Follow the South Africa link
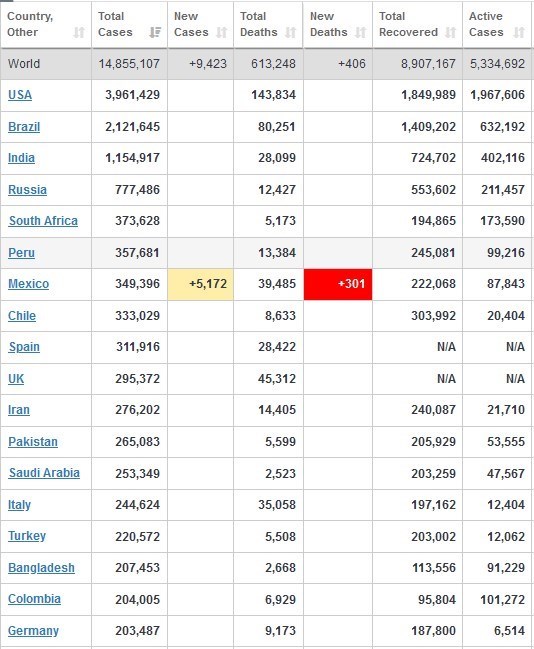 click(43, 221)
